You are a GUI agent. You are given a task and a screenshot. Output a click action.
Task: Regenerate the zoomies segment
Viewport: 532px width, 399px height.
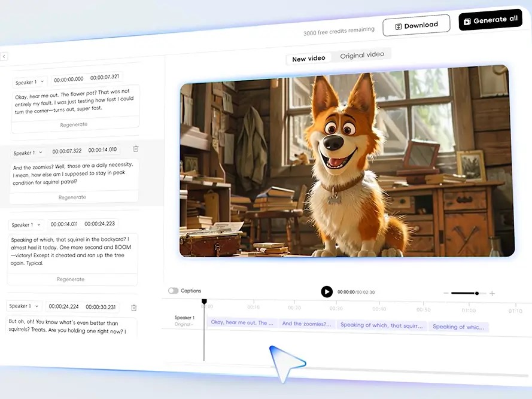tap(72, 197)
